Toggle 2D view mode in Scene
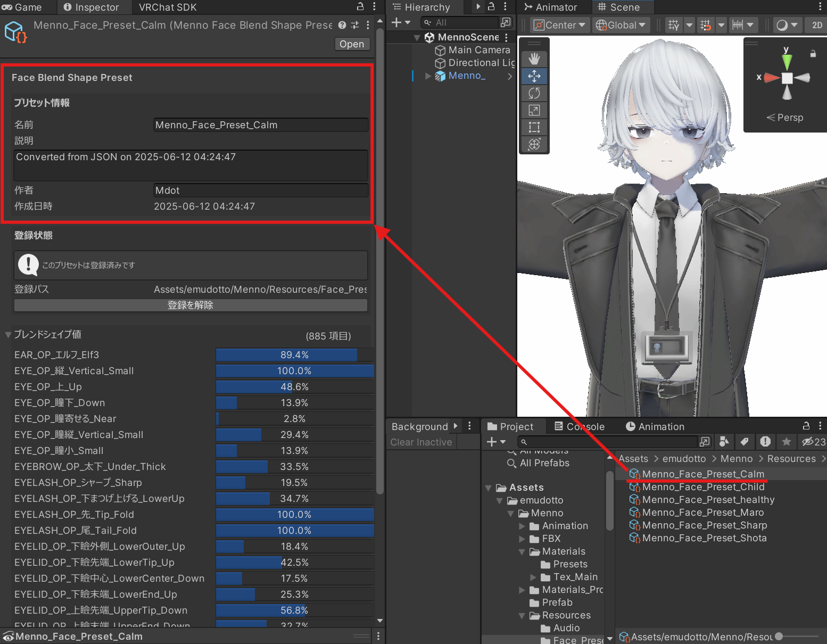Viewport: 827px width, 644px height. (817, 25)
